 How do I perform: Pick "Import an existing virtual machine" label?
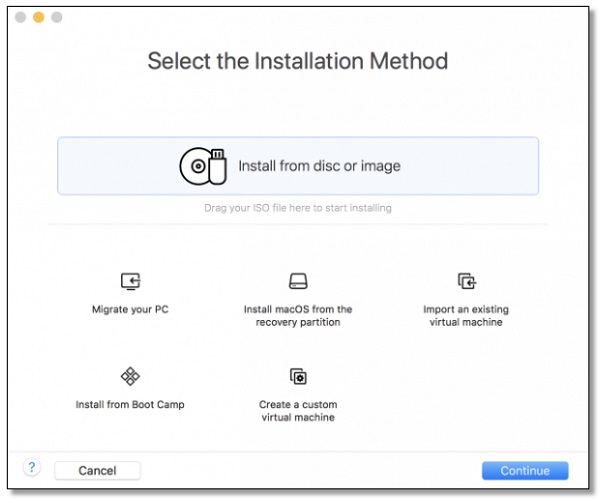click(x=466, y=316)
